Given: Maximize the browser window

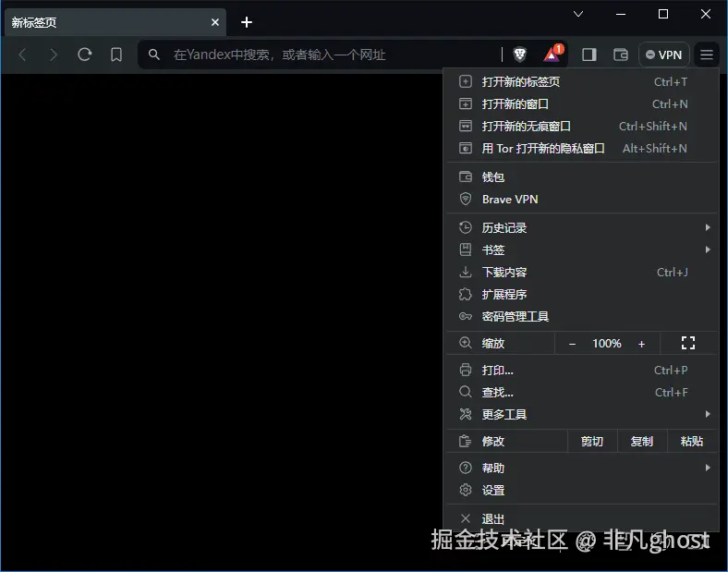Looking at the screenshot, I should [x=663, y=14].
